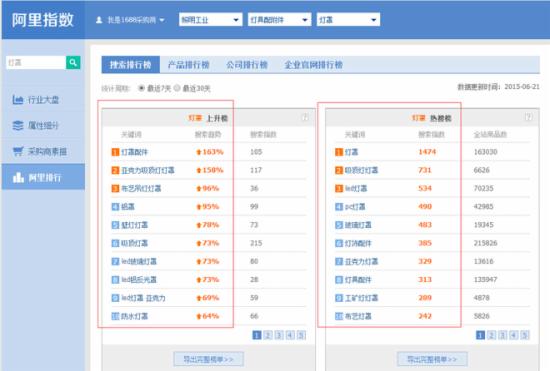Open keyword 灯罩 ranked first in 热搜榜
The height and width of the screenshot is (371, 550).
[351, 152]
